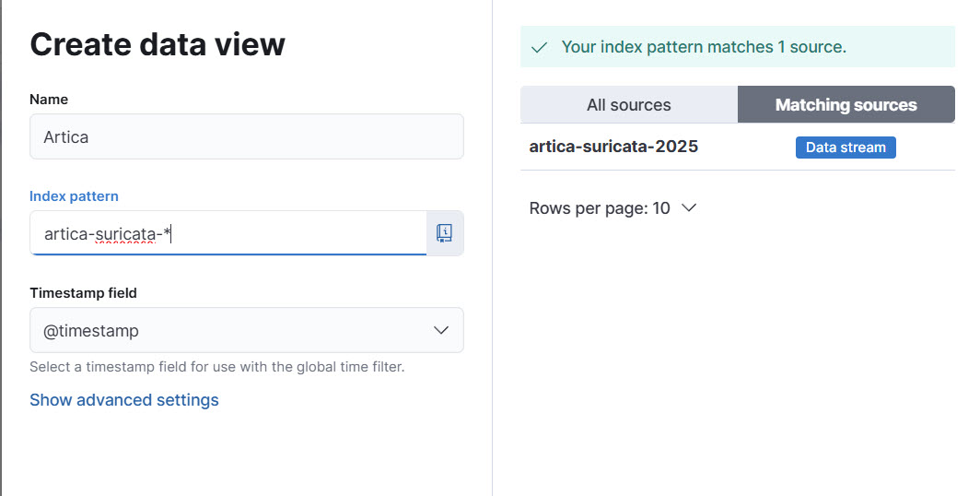The height and width of the screenshot is (496, 980).
Task: Select the Matching sources tab
Action: tap(846, 105)
